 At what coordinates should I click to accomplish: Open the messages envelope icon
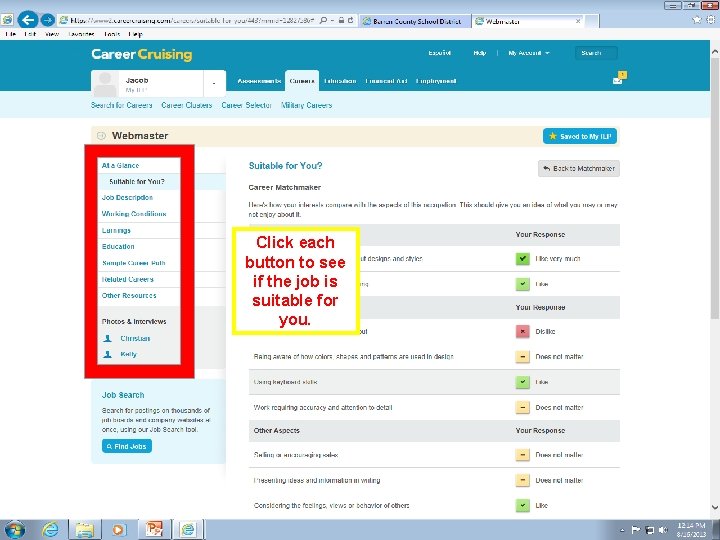(x=619, y=79)
